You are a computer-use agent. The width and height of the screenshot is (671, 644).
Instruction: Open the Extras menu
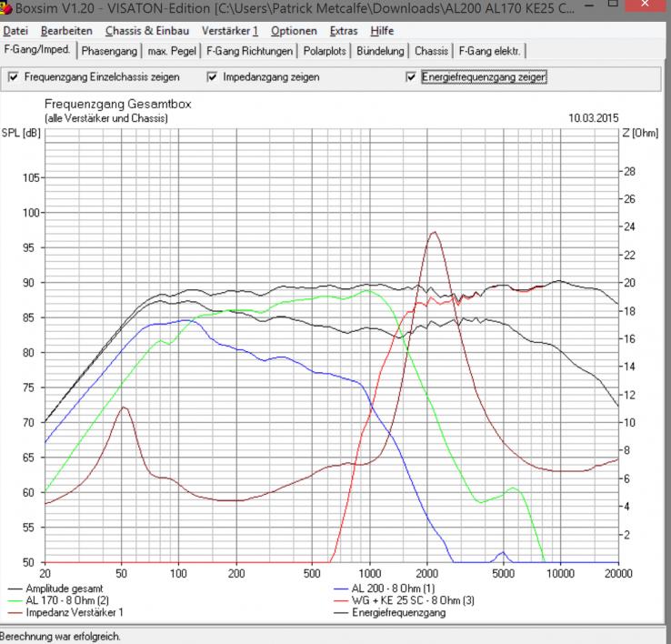pyautogui.click(x=344, y=31)
